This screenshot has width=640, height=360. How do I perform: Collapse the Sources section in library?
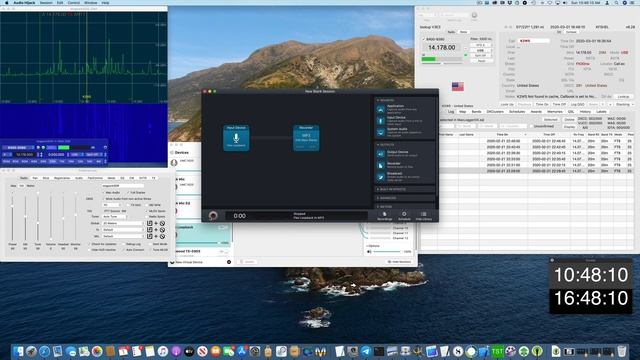[x=386, y=100]
